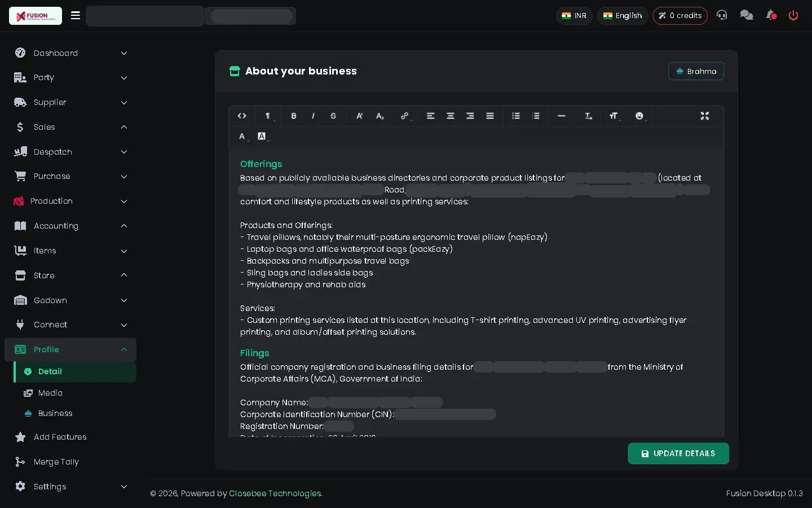
Task: Justify the text
Action: click(490, 116)
